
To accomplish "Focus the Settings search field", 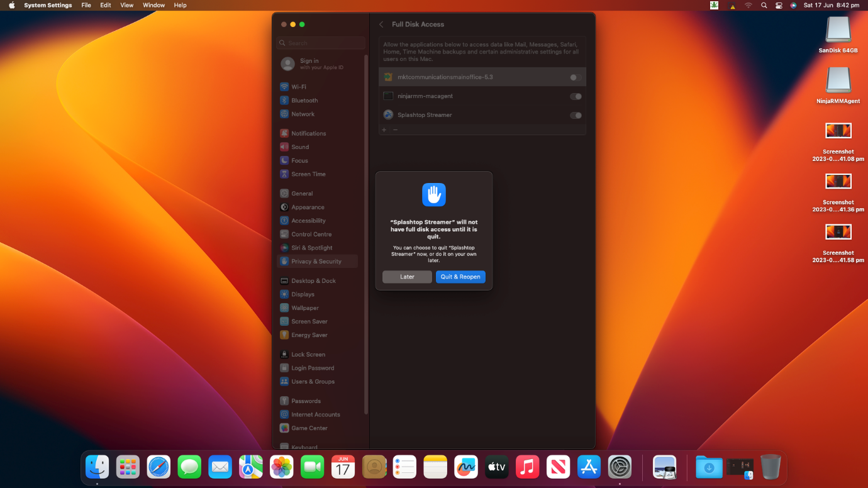I will point(321,43).
